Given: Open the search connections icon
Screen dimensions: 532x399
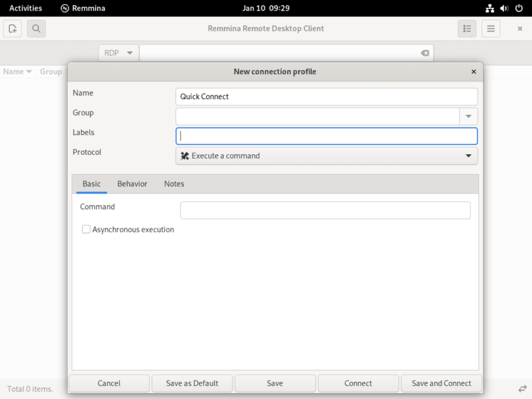Looking at the screenshot, I should coord(36,28).
